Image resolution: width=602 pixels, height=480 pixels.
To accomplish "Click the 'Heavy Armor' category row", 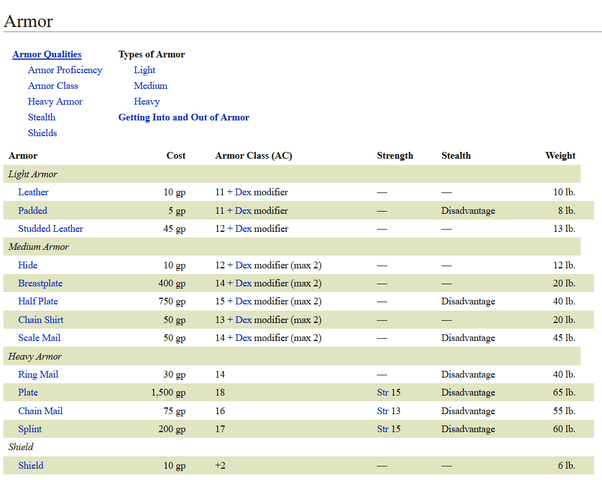I will coord(292,356).
